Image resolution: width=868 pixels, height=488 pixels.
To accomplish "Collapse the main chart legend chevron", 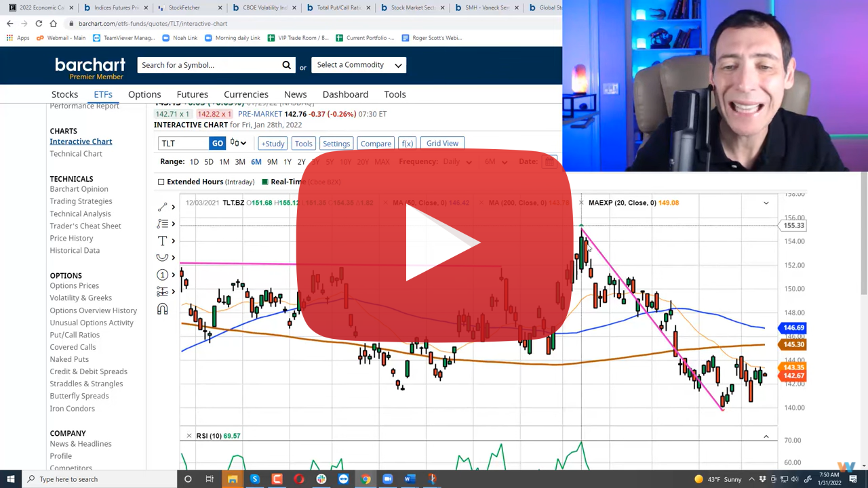I will 766,203.
